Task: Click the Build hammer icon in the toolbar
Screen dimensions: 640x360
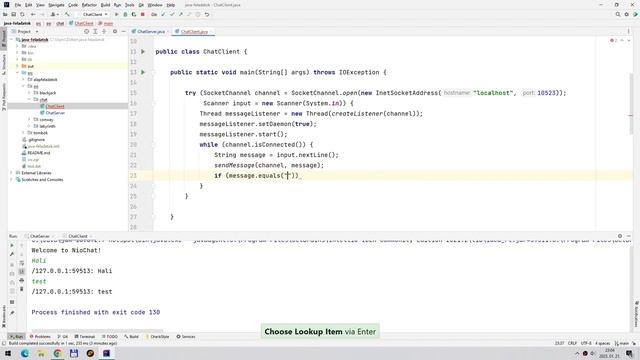Action: tap(67, 14)
